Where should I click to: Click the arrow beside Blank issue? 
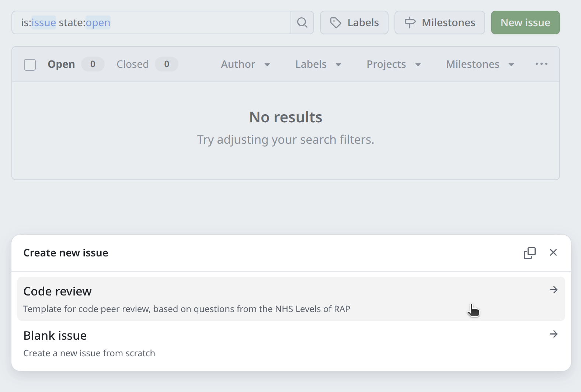click(x=553, y=334)
